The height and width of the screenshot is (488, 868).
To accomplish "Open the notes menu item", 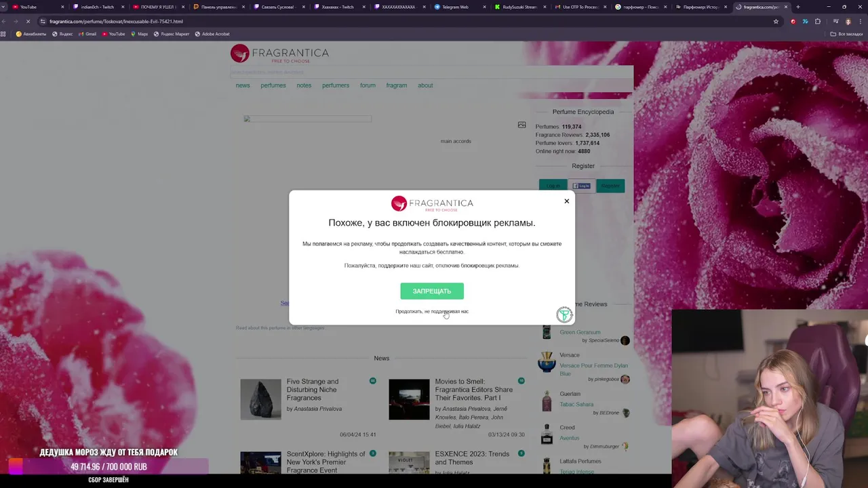I will [x=304, y=85].
